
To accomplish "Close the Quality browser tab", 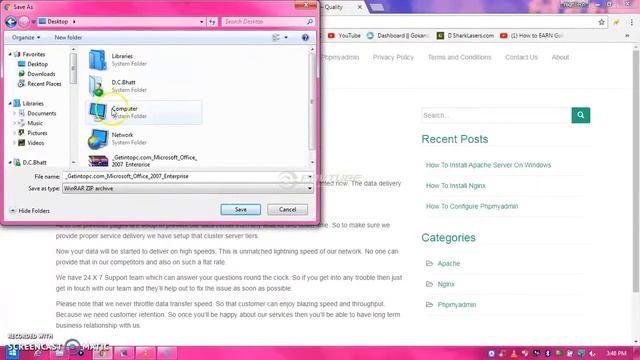I will [x=360, y=7].
